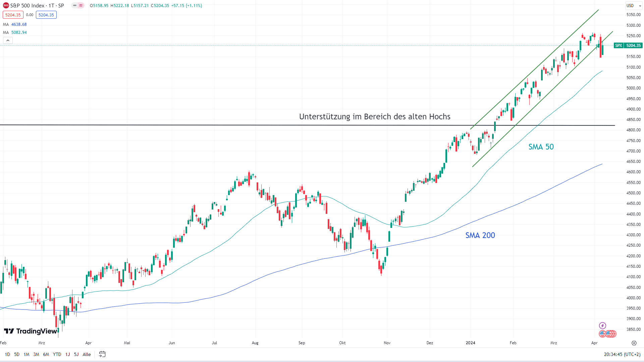Toggle the grey market status pill icon
Image resolution: width=644 pixels, height=362 pixels.
pyautogui.click(x=75, y=6)
